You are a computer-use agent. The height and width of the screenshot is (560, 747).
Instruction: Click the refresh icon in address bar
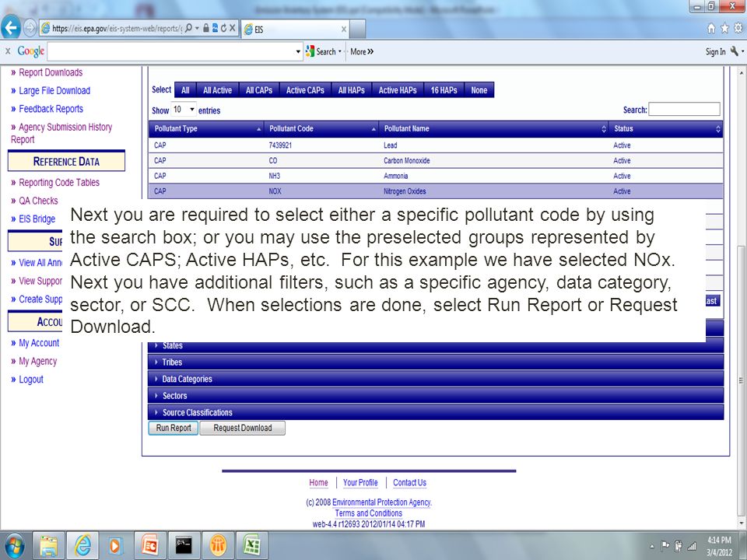click(223, 28)
